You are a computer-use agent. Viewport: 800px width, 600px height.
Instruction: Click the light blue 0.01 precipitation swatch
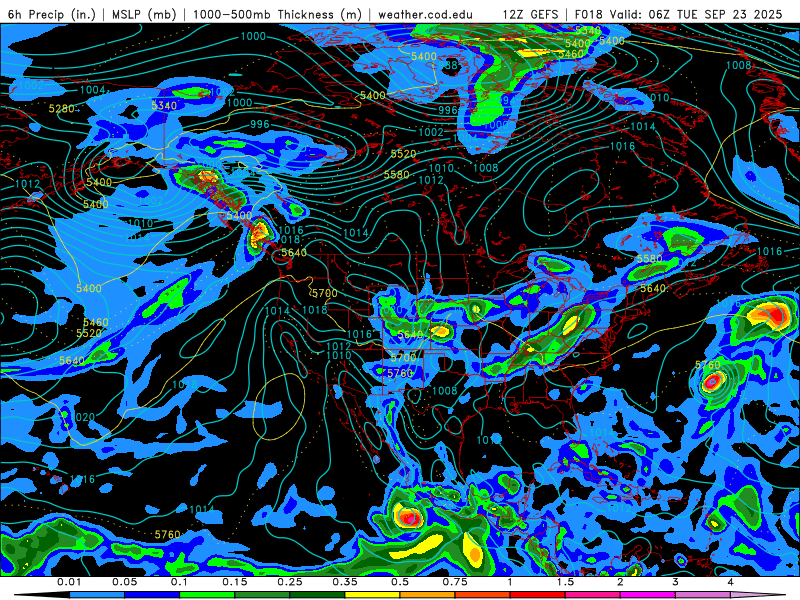(x=97, y=595)
